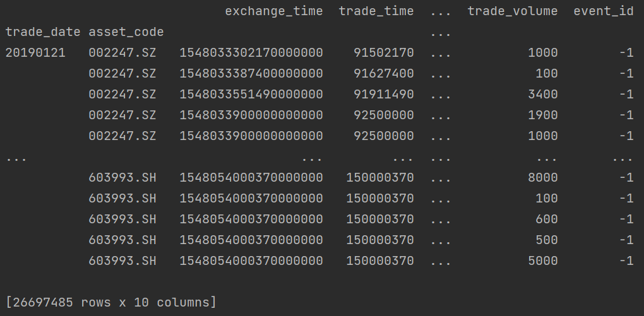Click exchange time value 1548033302170000000
This screenshot has width=644, height=316.
[251, 53]
